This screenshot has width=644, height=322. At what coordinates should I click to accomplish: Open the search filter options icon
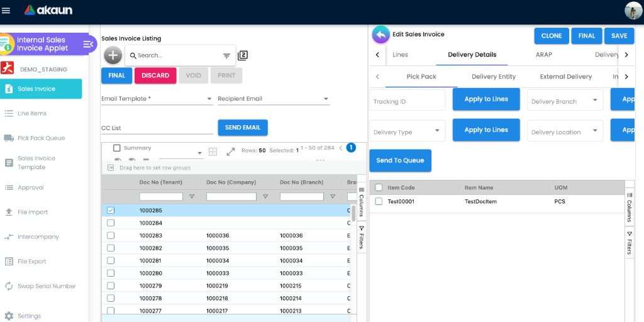coord(226,56)
